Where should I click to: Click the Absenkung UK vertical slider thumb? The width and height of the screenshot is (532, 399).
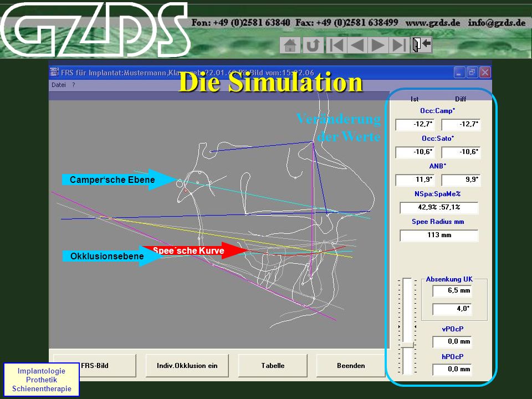pos(407,345)
